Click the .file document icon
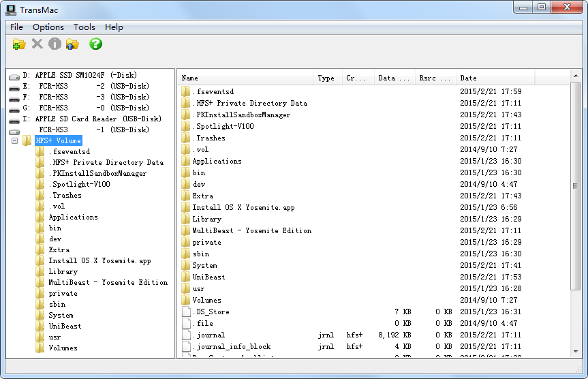 (187, 323)
